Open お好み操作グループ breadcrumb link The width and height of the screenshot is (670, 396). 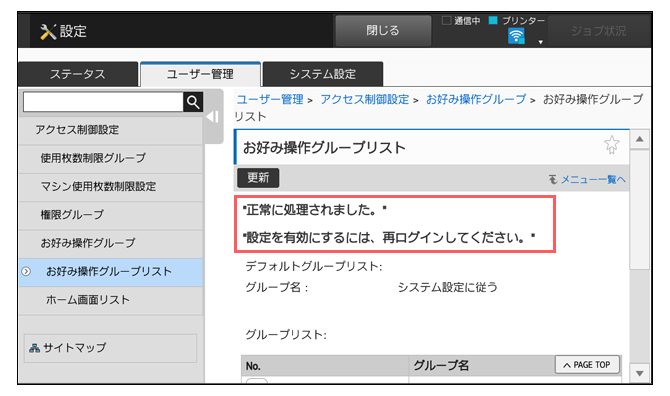(x=476, y=100)
